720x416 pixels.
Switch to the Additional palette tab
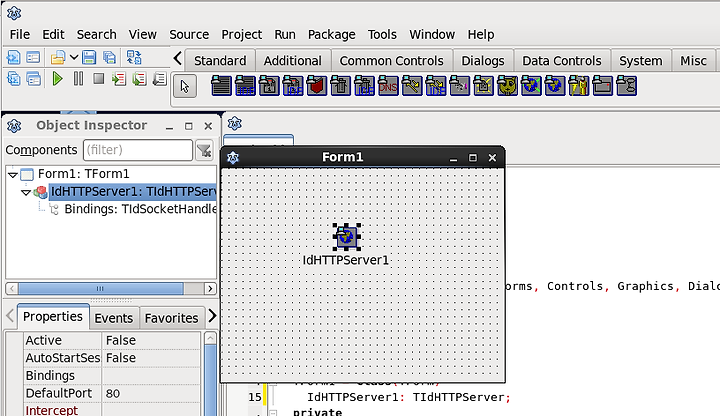coord(292,61)
